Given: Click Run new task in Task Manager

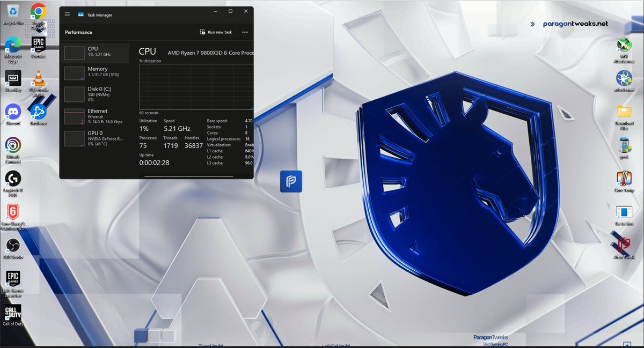Looking at the screenshot, I should (x=216, y=32).
